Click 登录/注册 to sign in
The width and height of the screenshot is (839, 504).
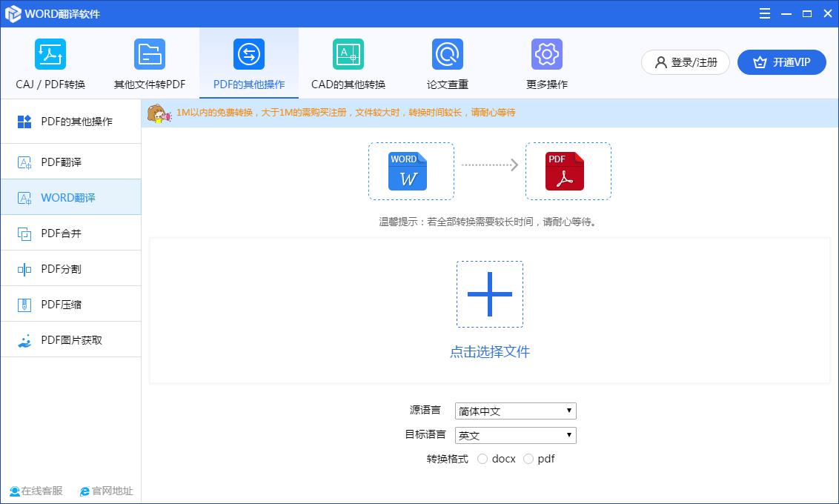pyautogui.click(x=684, y=62)
